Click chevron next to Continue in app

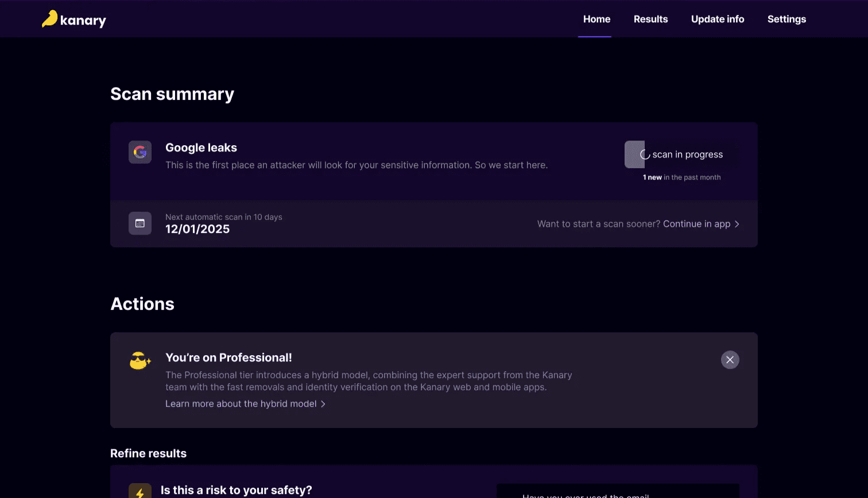pyautogui.click(x=737, y=224)
